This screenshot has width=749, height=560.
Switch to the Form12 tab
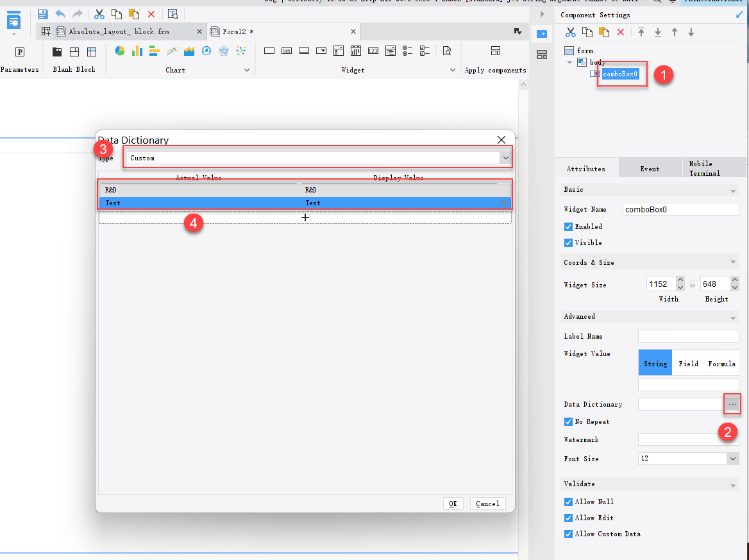283,31
